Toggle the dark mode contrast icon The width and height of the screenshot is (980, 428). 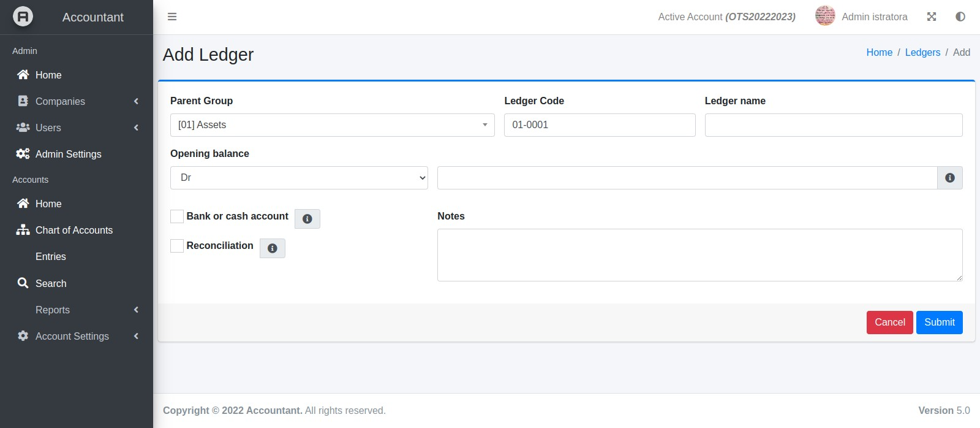(960, 17)
